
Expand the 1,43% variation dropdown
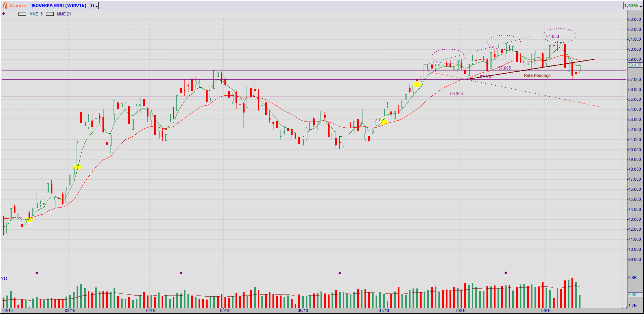(x=633, y=6)
